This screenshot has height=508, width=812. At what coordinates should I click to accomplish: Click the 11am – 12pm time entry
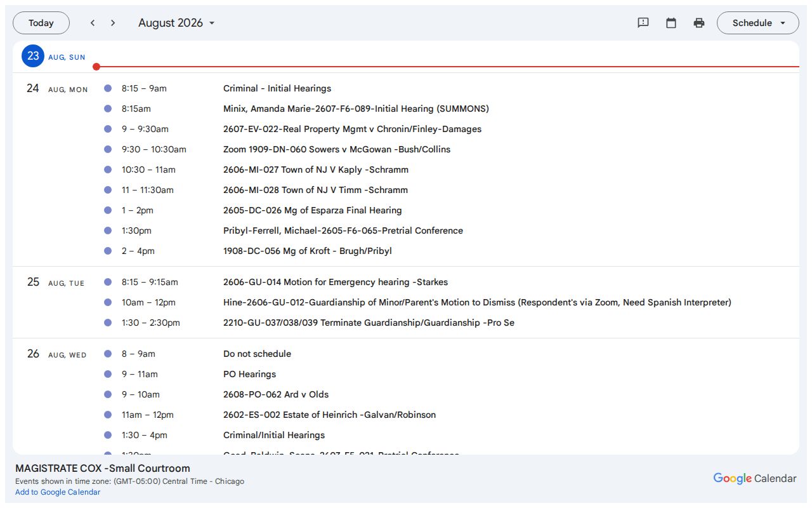click(x=148, y=415)
